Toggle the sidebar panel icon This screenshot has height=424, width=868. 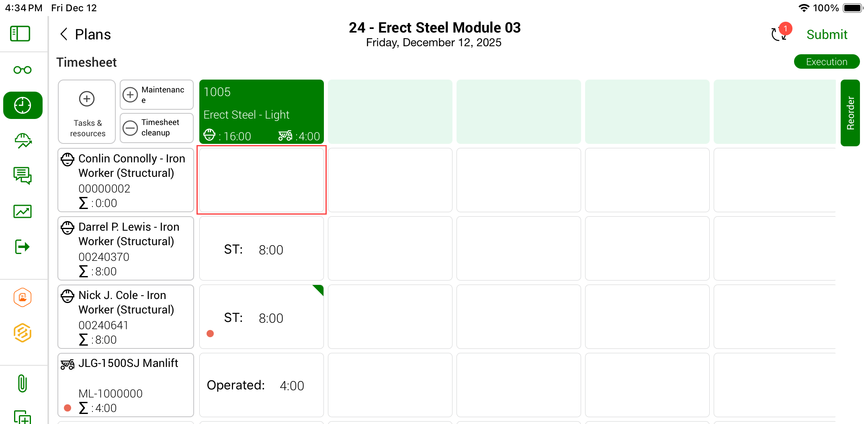click(x=20, y=34)
